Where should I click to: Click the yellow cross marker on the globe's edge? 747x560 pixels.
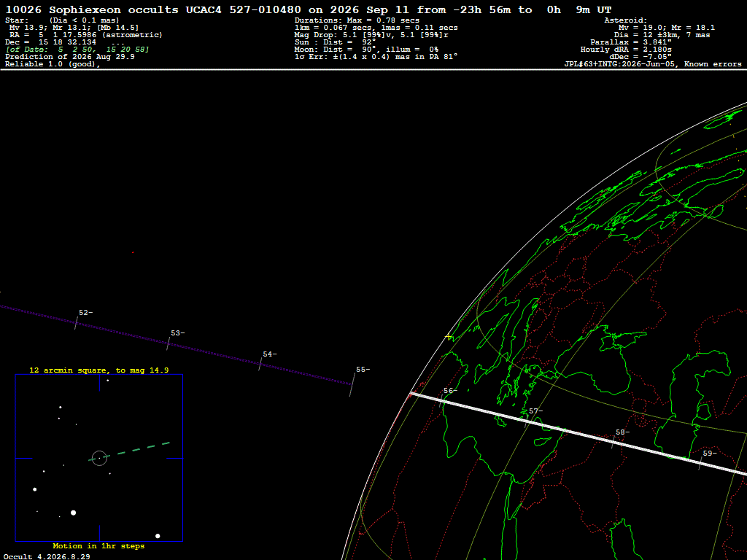point(449,337)
